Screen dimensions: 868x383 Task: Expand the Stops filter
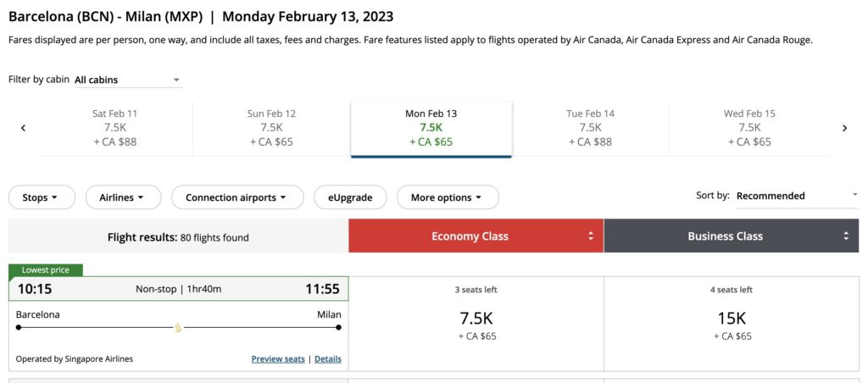click(42, 197)
